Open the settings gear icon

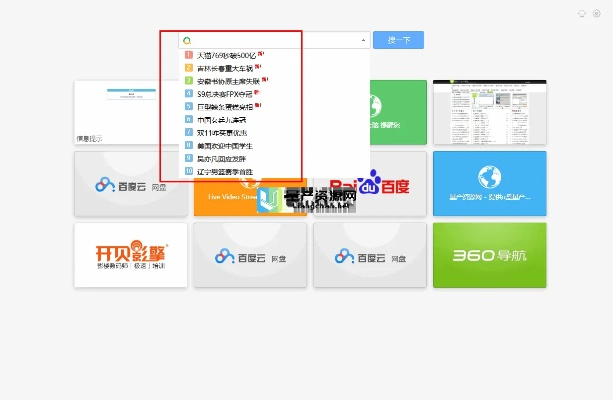click(596, 13)
